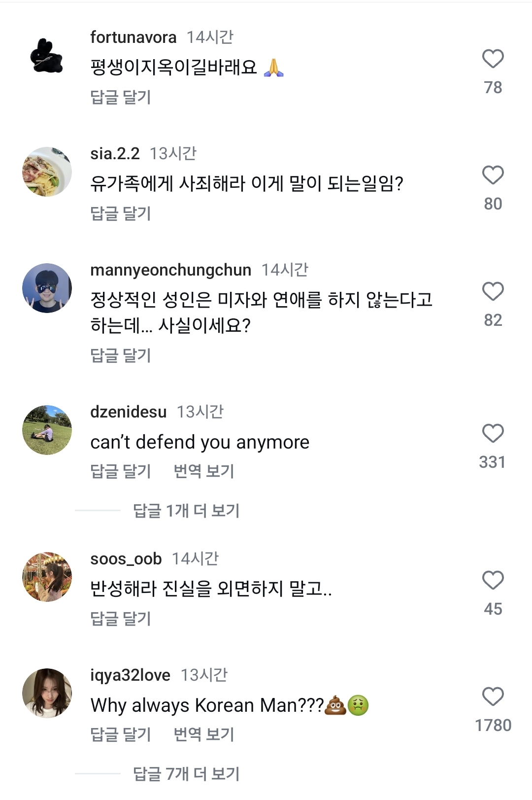Reply to fortunavora's comment
This screenshot has height=800, width=532.
click(121, 97)
